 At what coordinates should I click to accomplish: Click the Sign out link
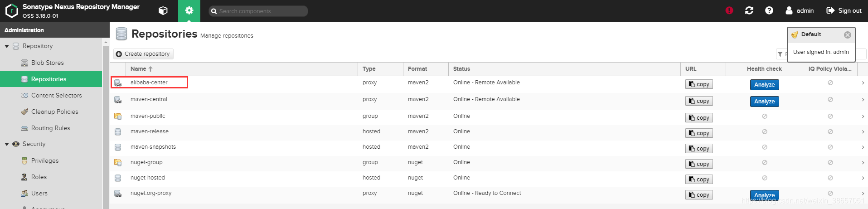point(844,10)
